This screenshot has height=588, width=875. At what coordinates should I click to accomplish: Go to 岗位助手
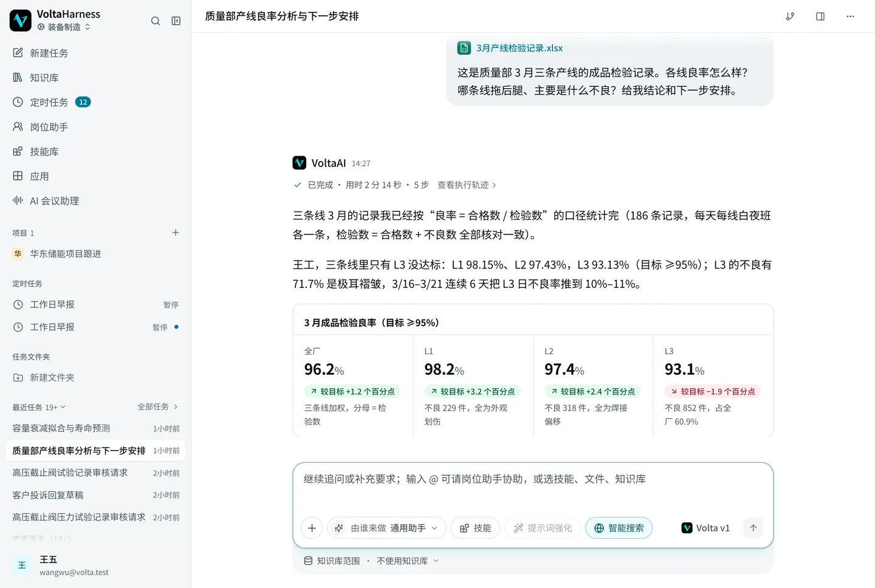pyautogui.click(x=95, y=127)
